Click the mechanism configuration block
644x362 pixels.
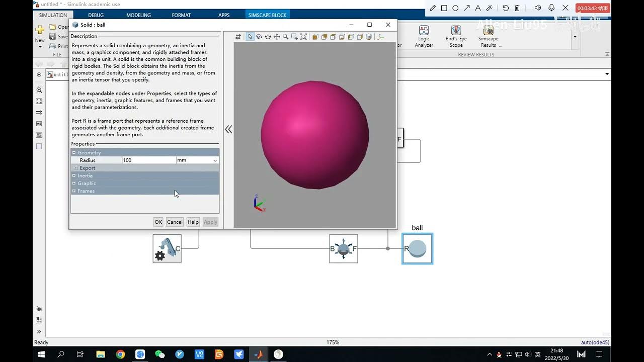pyautogui.click(x=167, y=248)
